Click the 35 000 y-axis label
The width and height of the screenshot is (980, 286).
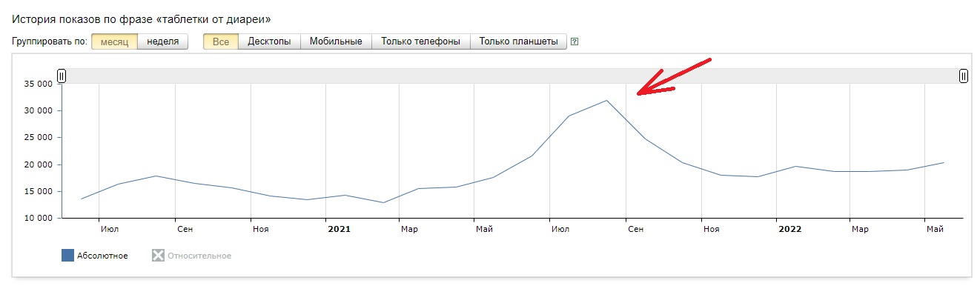coord(38,84)
